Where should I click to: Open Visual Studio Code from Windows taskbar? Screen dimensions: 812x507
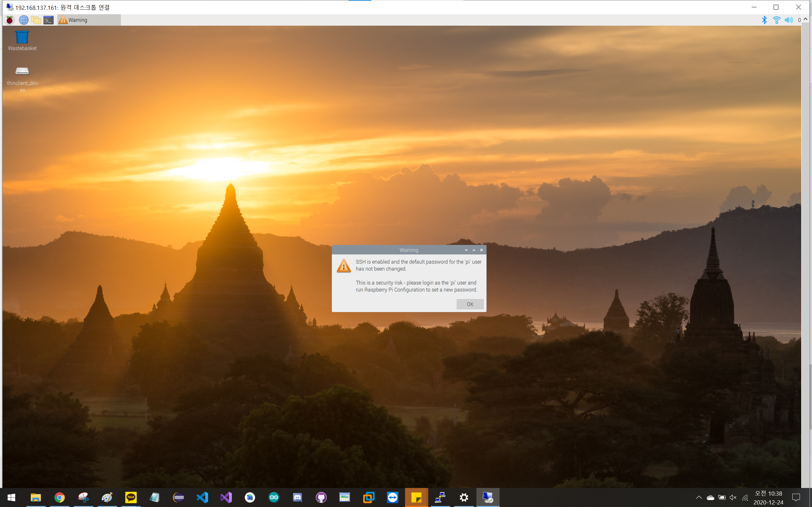202,497
